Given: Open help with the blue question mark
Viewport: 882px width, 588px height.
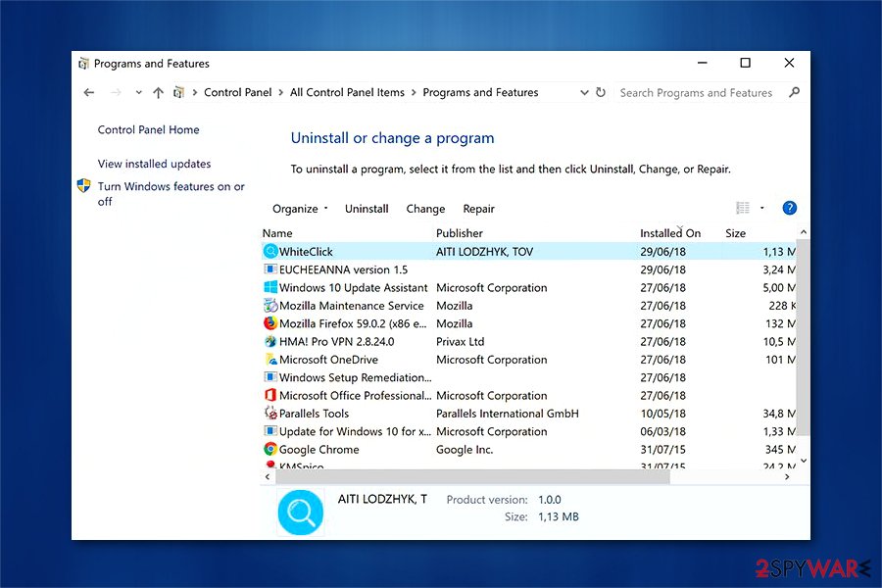Looking at the screenshot, I should tap(789, 208).
